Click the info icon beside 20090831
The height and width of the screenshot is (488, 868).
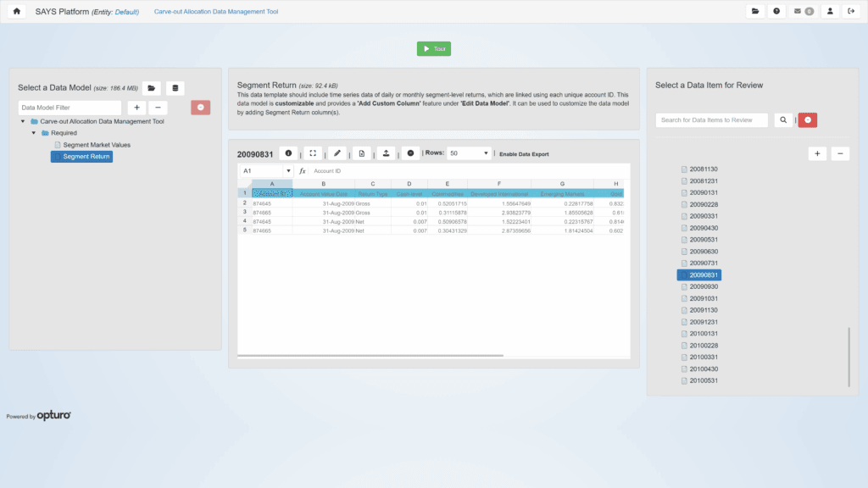[x=288, y=153]
